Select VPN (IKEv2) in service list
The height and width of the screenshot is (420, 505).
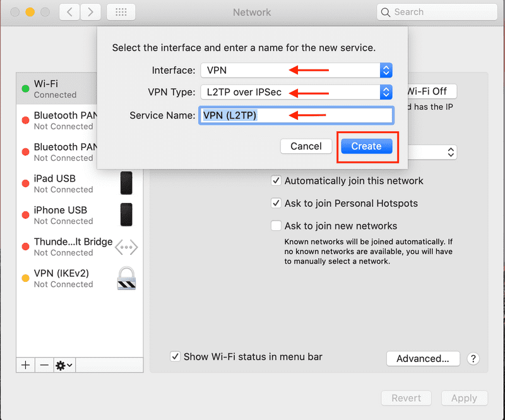[x=80, y=278]
